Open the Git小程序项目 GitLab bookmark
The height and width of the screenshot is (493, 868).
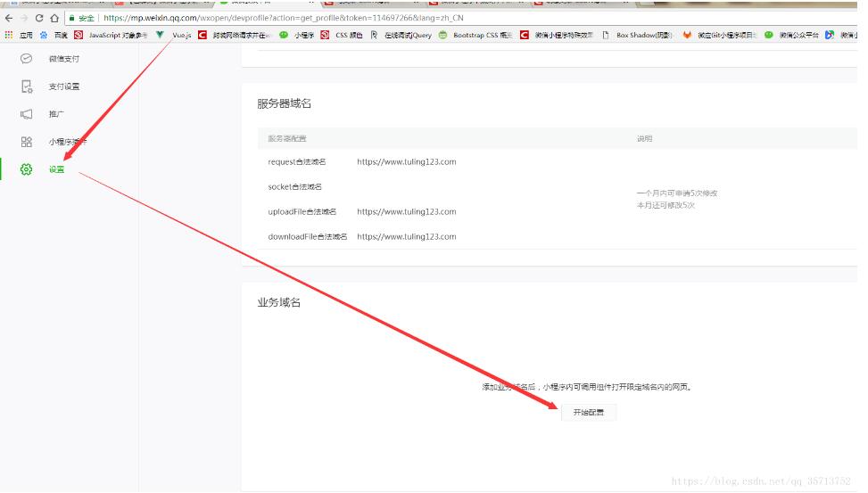(x=720, y=35)
